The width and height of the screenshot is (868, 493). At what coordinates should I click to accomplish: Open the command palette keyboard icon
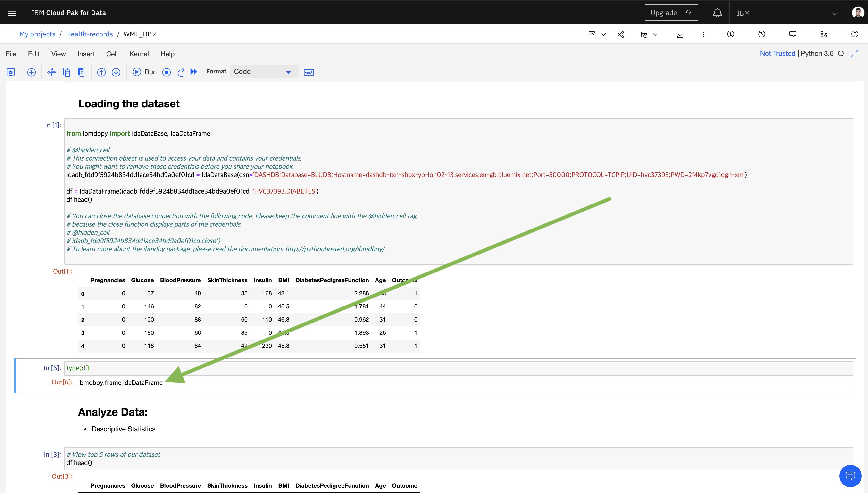click(x=308, y=72)
